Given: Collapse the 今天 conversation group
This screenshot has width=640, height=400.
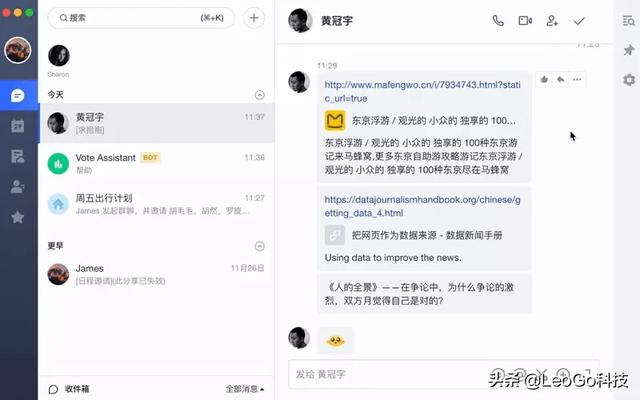Looking at the screenshot, I should [x=260, y=95].
